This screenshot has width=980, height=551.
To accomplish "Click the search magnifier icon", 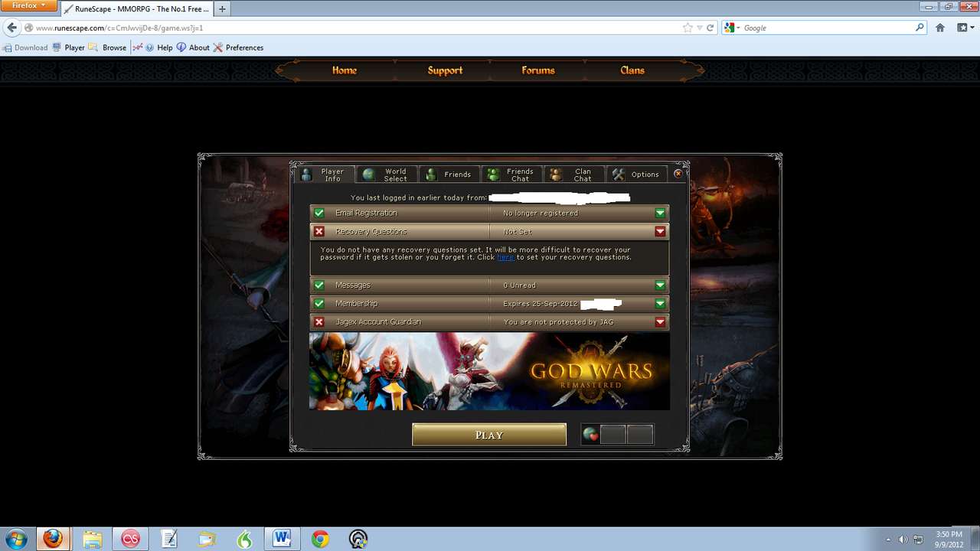I will pyautogui.click(x=920, y=28).
